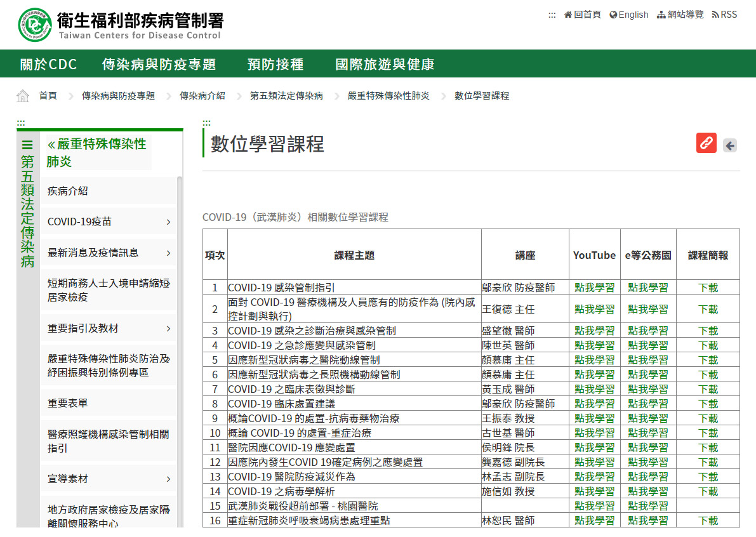Switch language to English
This screenshot has width=756, height=537.
(628, 15)
